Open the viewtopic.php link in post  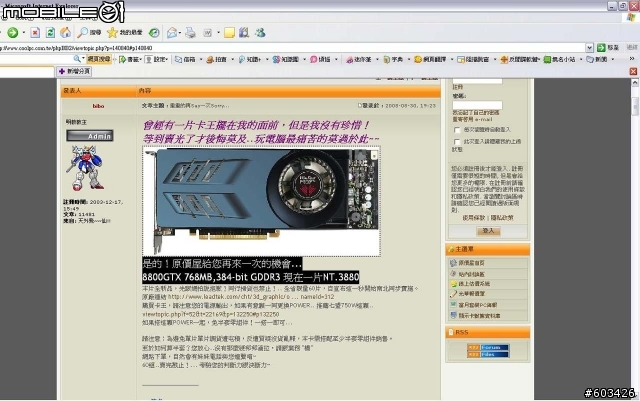coord(211,314)
